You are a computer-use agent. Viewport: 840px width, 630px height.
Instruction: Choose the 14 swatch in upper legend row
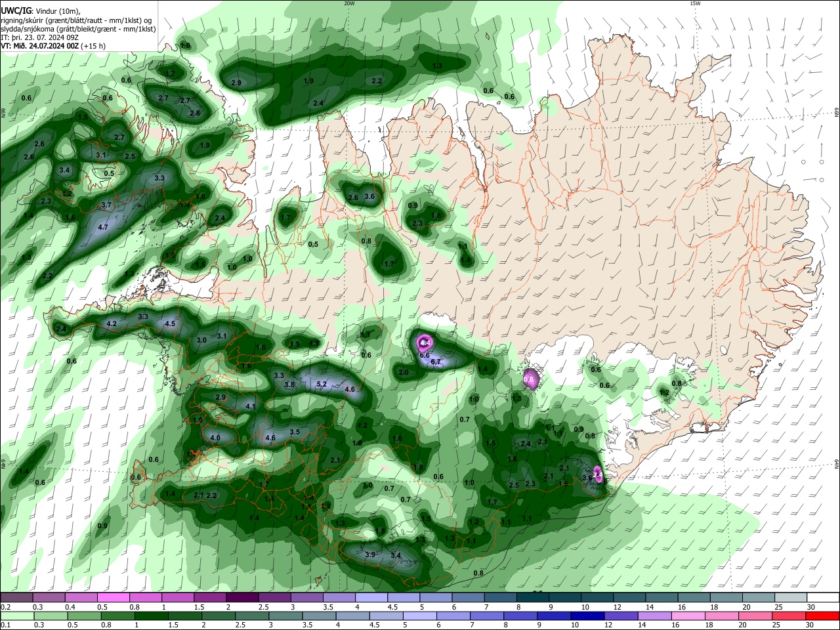[x=661, y=598]
